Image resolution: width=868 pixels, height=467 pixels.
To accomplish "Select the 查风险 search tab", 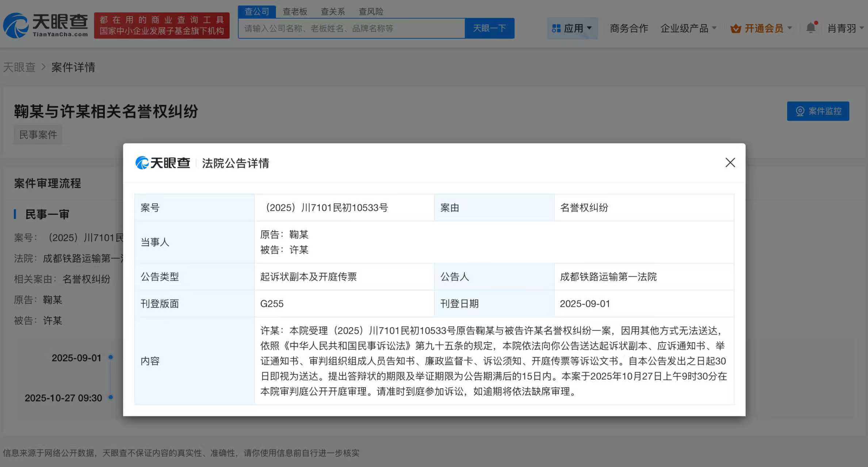I will click(371, 12).
